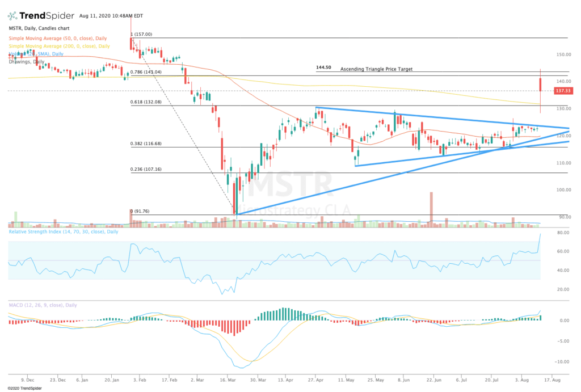This screenshot has width=581, height=392.
Task: Click the 16. Mar date on time axis
Action: 228,380
